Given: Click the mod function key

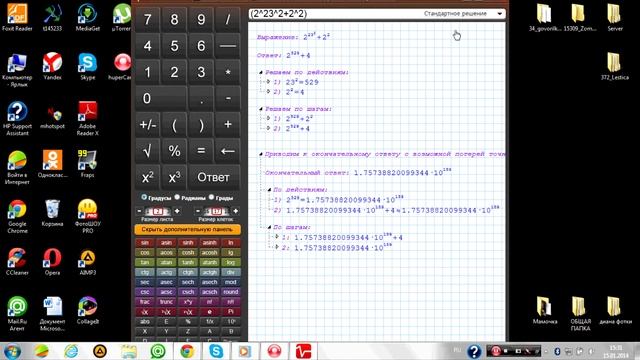Looking at the screenshot, I should pos(231,282).
